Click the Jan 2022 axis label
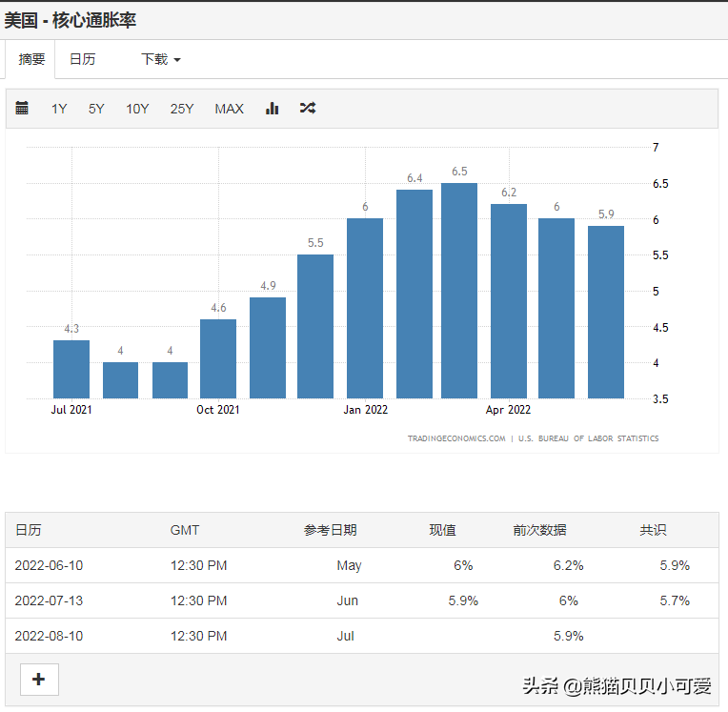 [365, 410]
